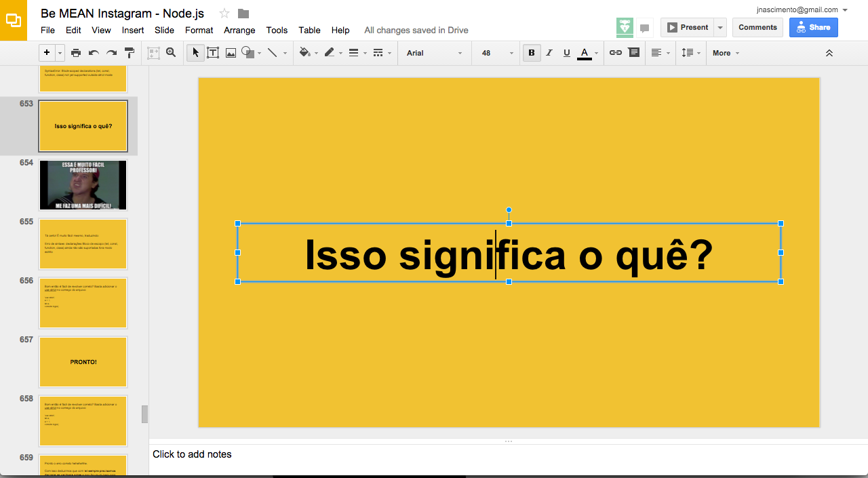Move presentation to folder icon

pos(243,14)
